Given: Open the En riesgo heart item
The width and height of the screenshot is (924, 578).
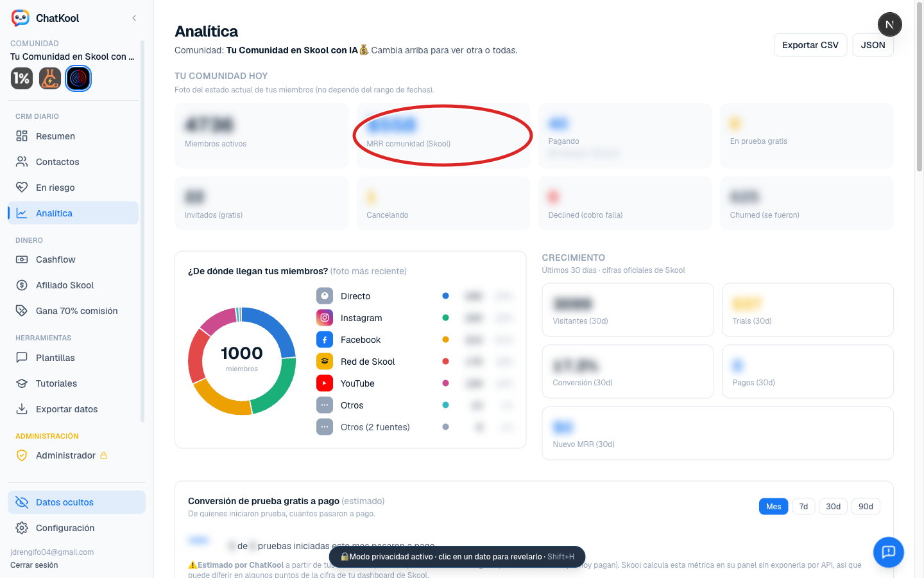Looking at the screenshot, I should 73,188.
